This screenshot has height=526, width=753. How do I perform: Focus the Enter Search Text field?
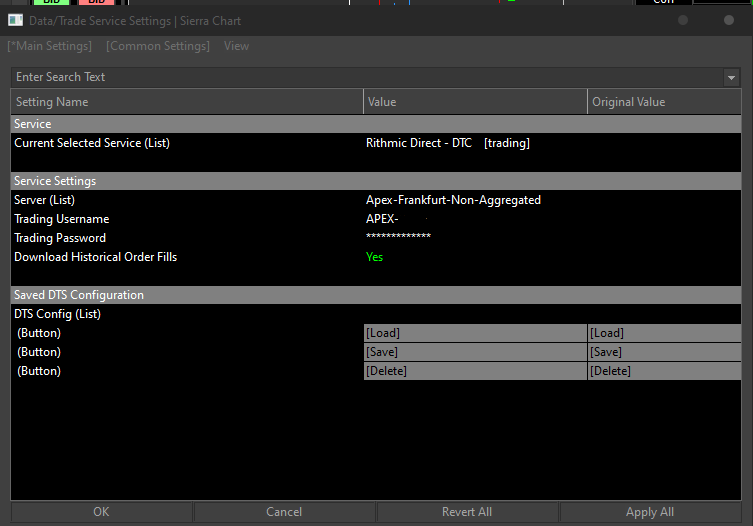click(367, 77)
